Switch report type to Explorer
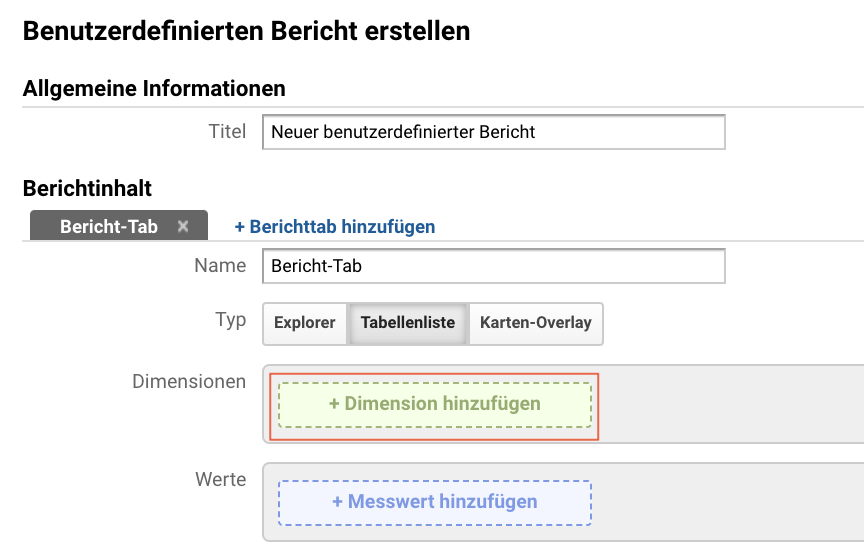Screen dimensions: 864x556 coord(305,323)
